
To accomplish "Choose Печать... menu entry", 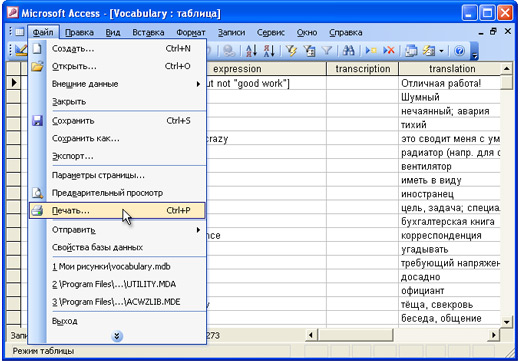I will 117,211.
